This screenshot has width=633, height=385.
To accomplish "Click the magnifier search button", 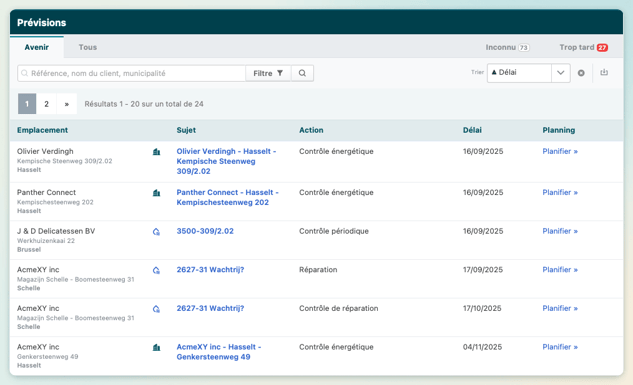I will (x=302, y=73).
